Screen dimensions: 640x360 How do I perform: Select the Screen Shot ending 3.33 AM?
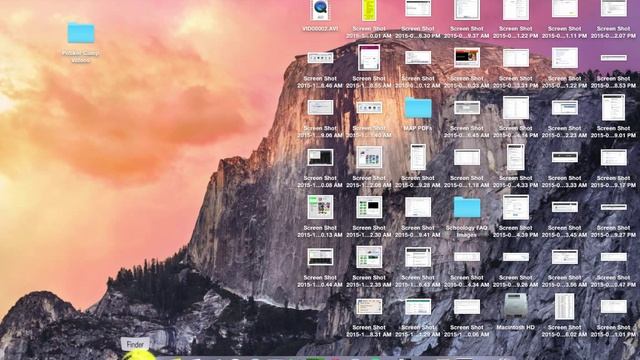tap(565, 158)
